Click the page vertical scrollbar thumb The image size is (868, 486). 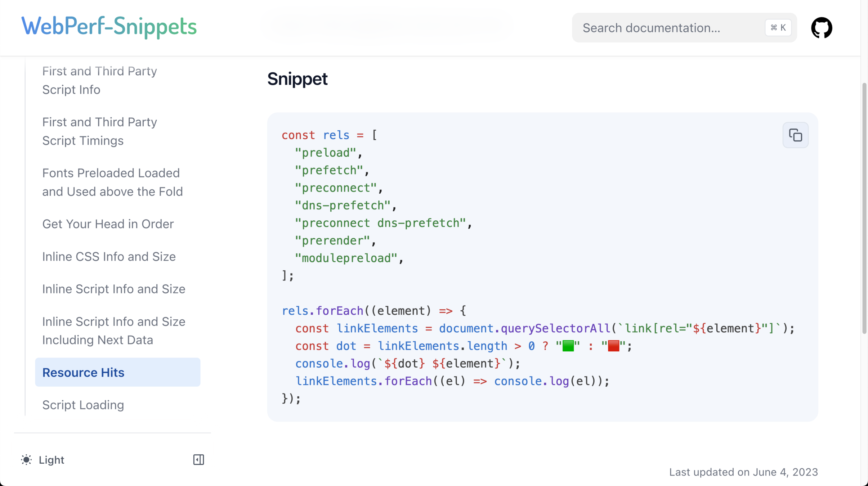[864, 209]
